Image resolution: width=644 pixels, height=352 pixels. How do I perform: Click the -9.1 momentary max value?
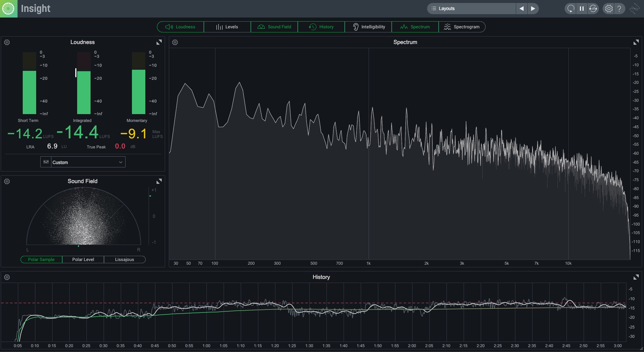coord(134,133)
